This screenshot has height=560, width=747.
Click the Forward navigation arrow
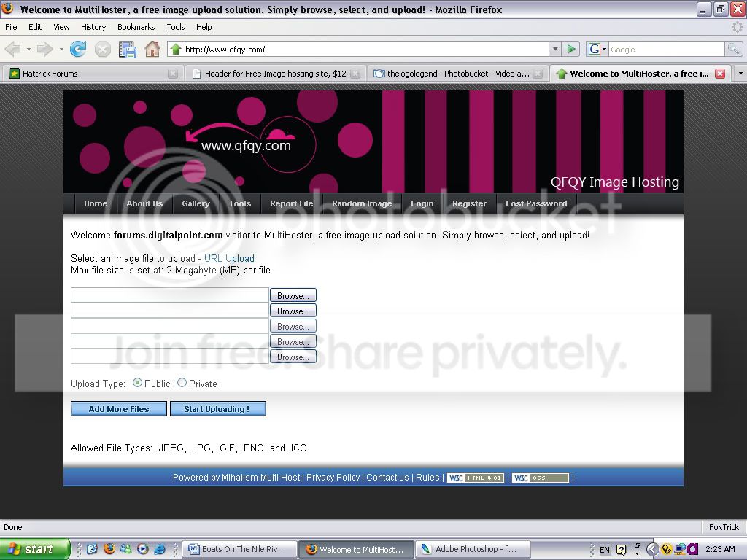[x=44, y=49]
